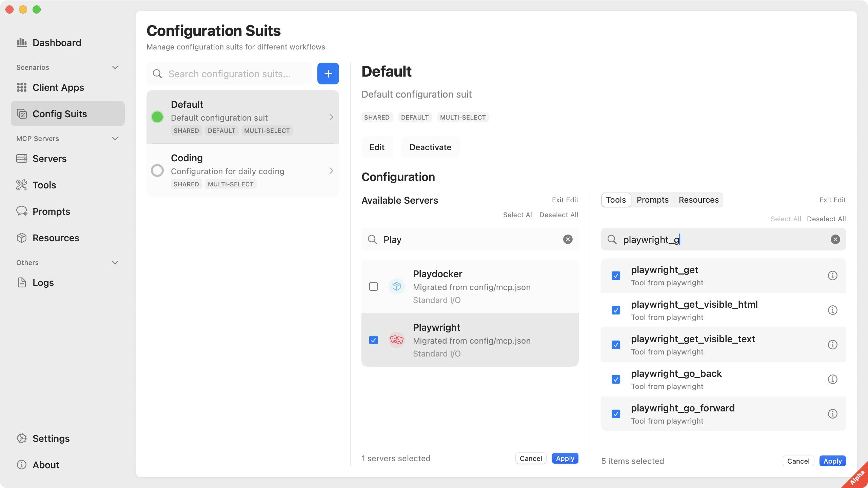Clear the Play server search
868x488 pixels.
click(x=568, y=239)
